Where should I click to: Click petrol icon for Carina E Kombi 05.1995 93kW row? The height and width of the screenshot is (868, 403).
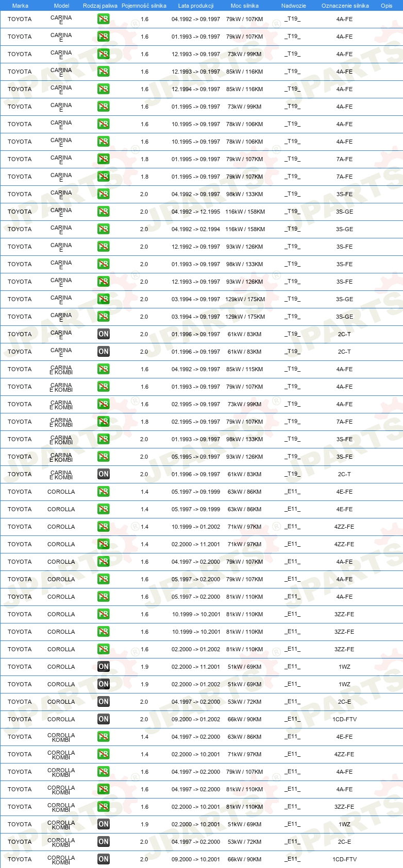tap(104, 457)
